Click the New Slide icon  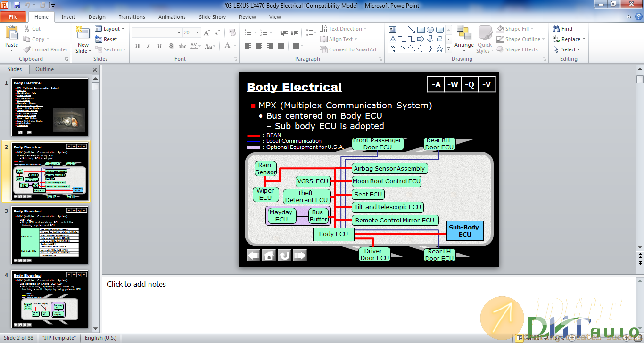coord(83,33)
